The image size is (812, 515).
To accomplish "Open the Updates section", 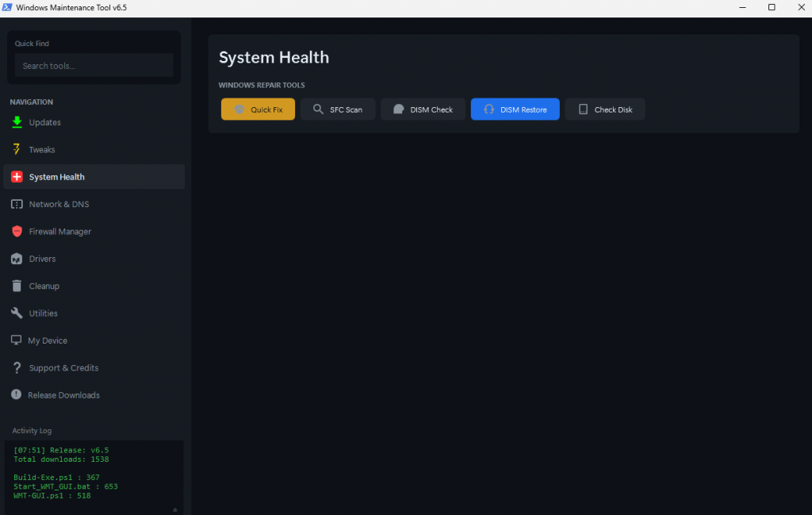I will pos(94,122).
